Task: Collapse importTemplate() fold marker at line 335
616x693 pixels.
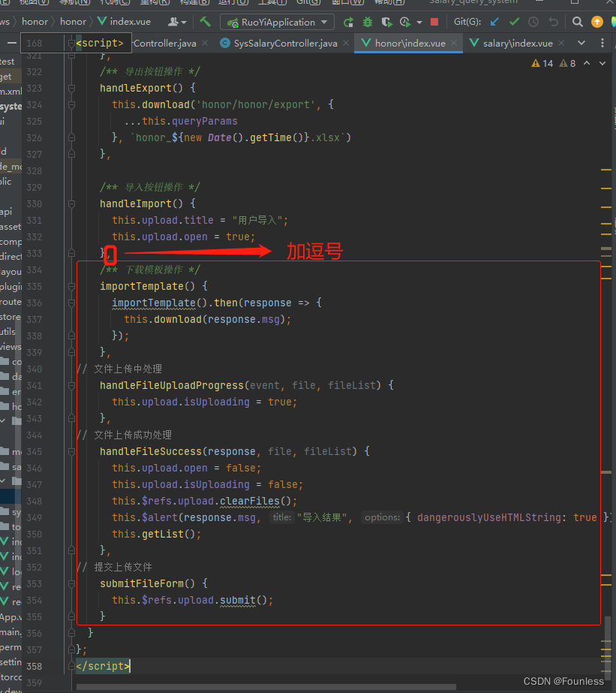Action: pos(71,286)
